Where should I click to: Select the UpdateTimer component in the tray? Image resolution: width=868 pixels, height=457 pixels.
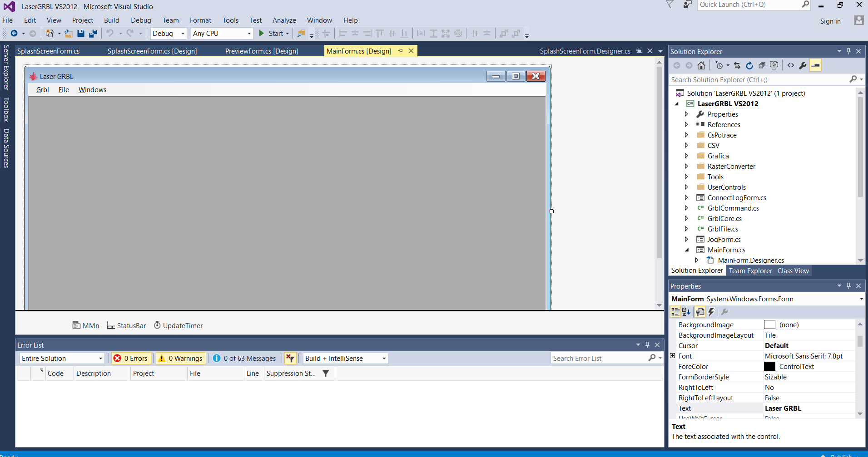point(178,325)
